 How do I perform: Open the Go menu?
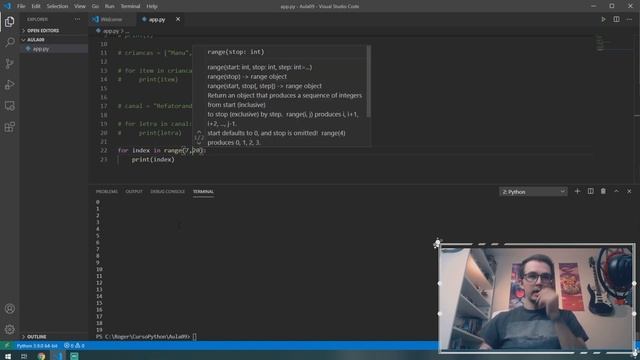(x=95, y=6)
